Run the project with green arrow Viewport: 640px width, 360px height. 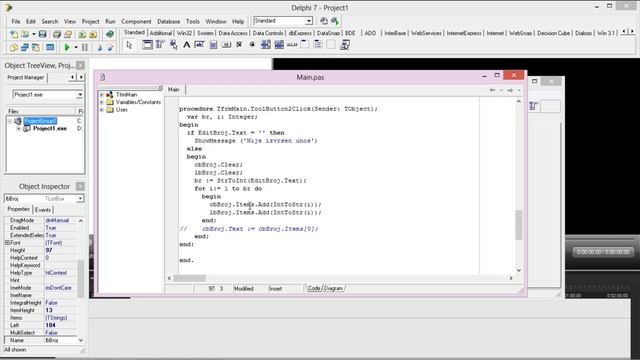pyautogui.click(x=67, y=47)
